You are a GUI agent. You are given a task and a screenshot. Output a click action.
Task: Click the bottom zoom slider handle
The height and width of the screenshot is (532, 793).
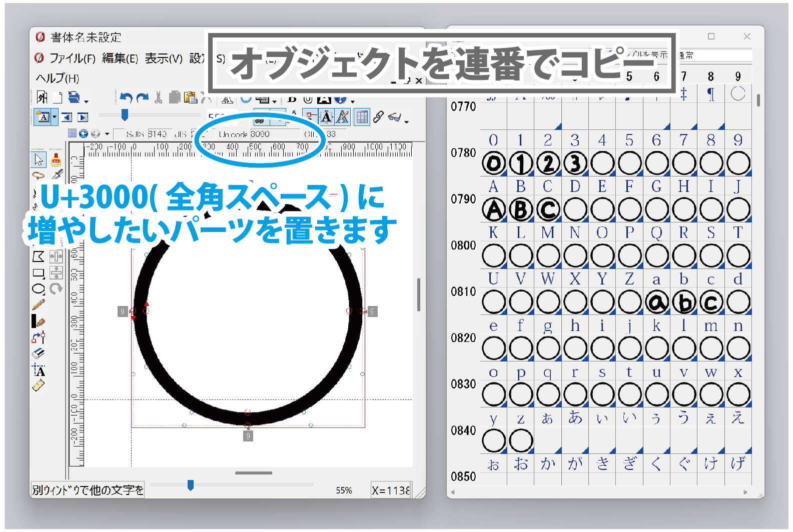pos(190,484)
